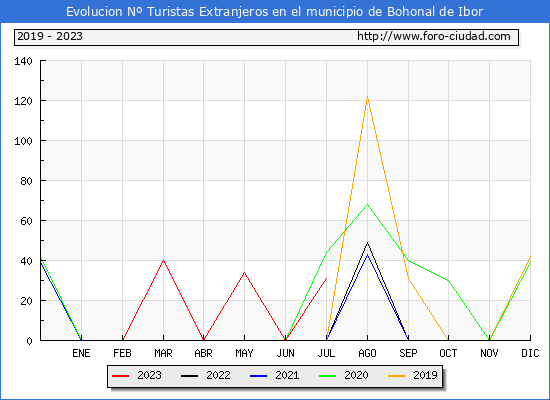The image size is (550, 400).
Task: Click the 0 value on the y-axis
Action: pos(29,341)
